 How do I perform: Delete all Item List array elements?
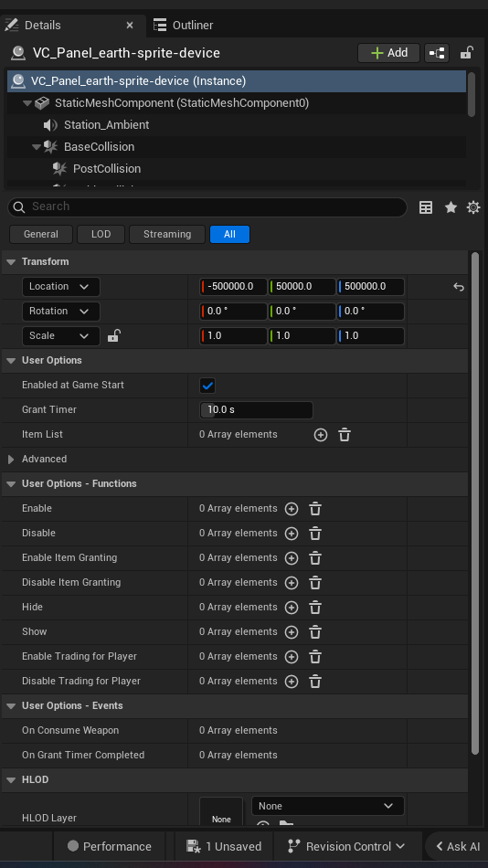coord(345,435)
